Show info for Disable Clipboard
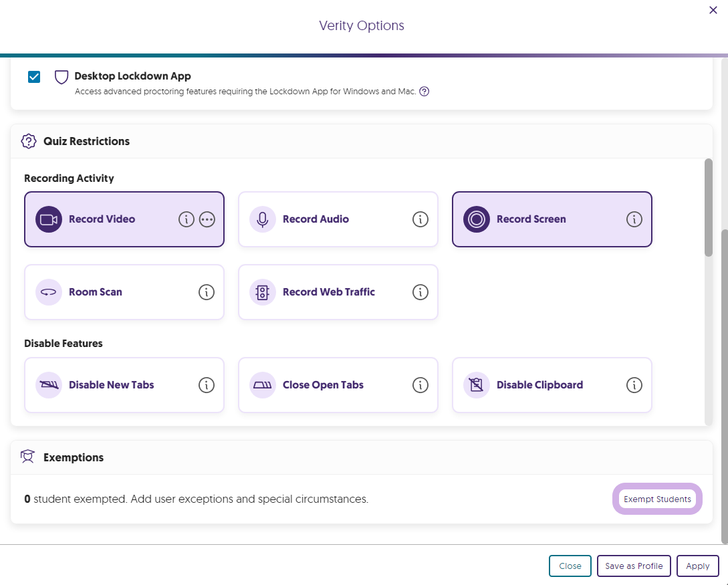The height and width of the screenshot is (585, 728). coord(634,385)
